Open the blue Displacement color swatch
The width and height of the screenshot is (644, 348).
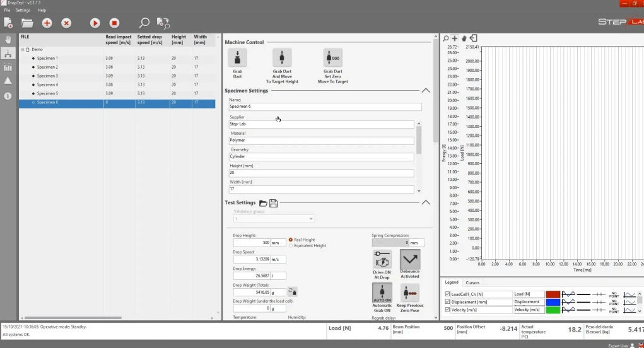tap(553, 302)
